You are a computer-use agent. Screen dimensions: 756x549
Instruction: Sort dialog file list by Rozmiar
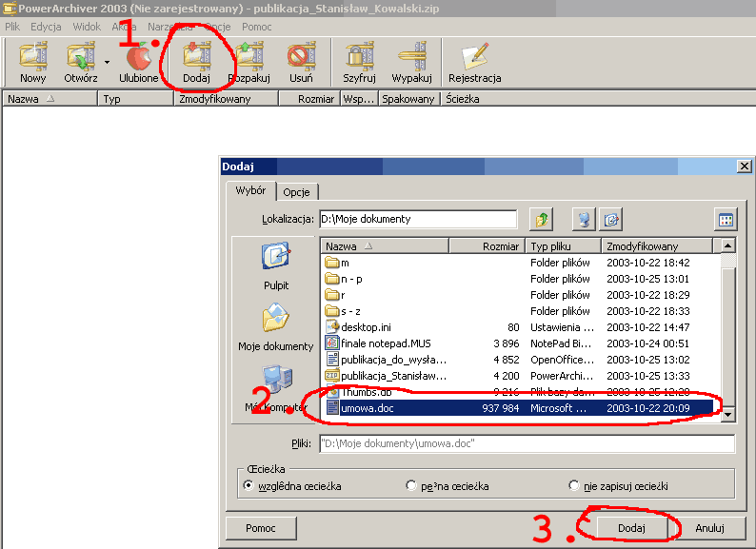pos(487,246)
